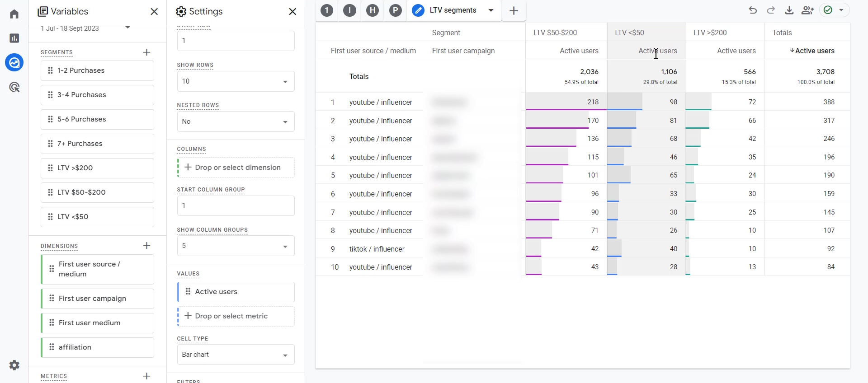Image resolution: width=868 pixels, height=383 pixels.
Task: Click value 218 in row 1
Action: pos(593,102)
